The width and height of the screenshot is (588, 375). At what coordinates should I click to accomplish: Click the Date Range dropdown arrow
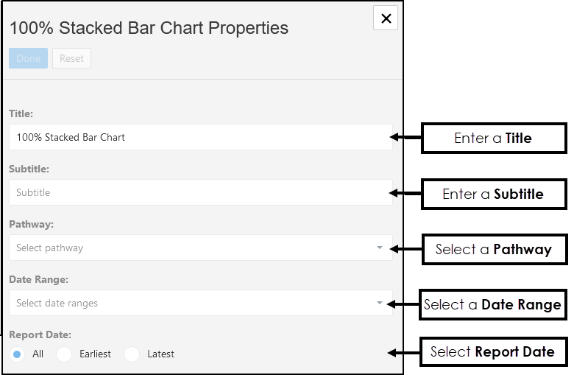point(380,303)
